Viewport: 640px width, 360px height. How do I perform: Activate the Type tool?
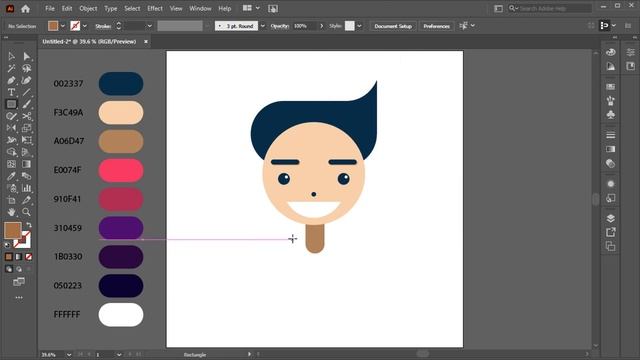(11, 92)
